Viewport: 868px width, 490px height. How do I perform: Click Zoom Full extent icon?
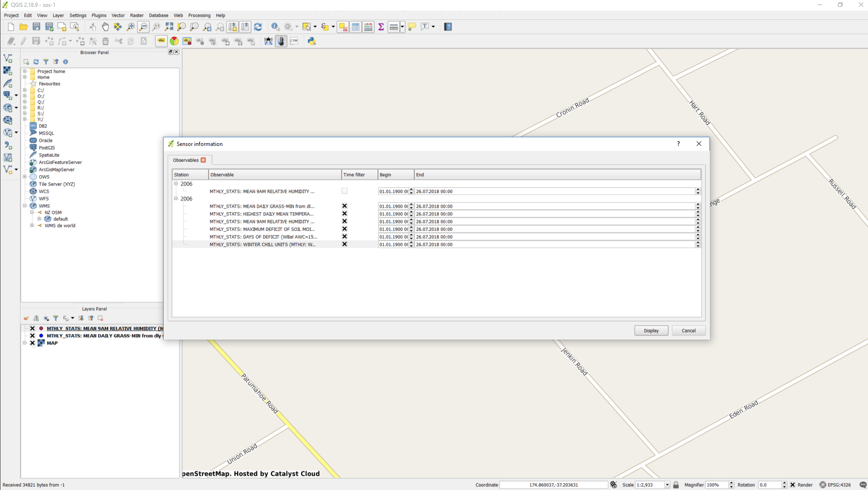169,27
